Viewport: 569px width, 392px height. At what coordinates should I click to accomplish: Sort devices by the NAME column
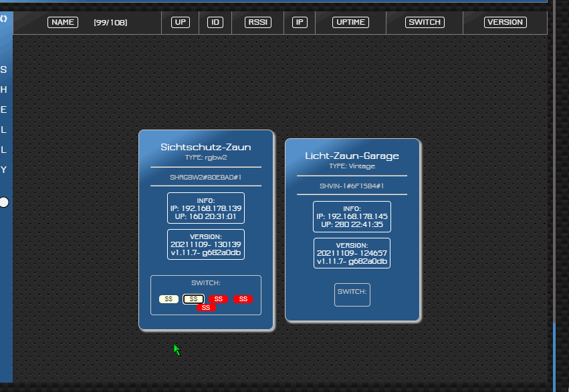coord(63,22)
